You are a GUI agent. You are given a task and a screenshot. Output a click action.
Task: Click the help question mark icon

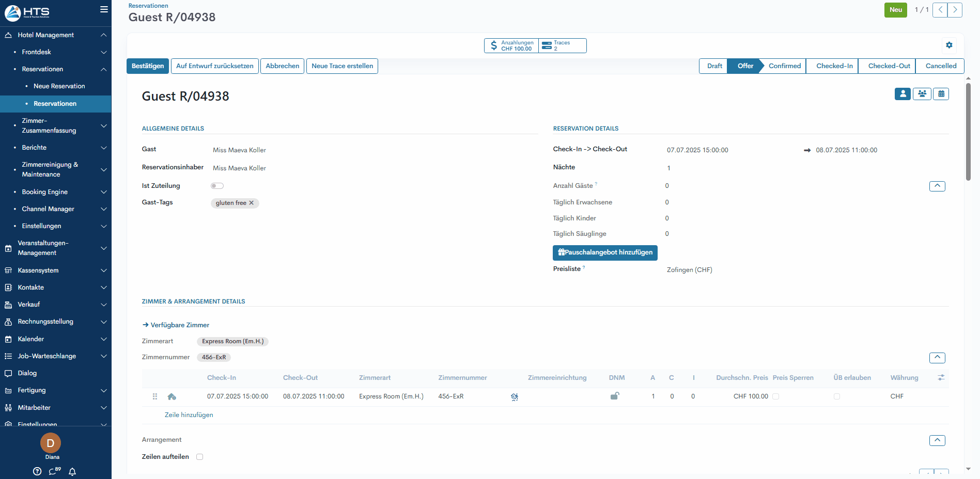pyautogui.click(x=37, y=471)
